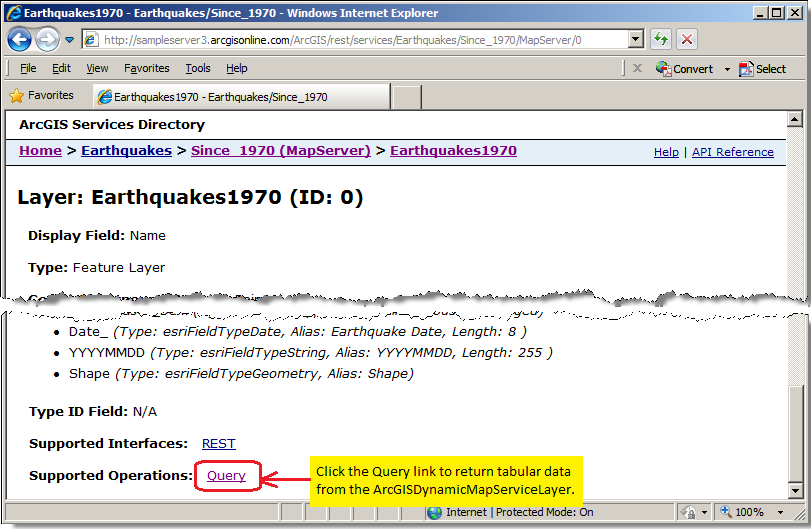
Task: Click the Select PDF toolbar button
Action: coord(762,69)
